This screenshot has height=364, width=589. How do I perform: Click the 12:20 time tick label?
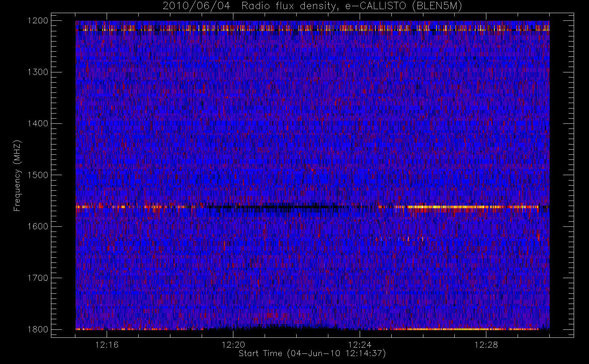tap(233, 345)
